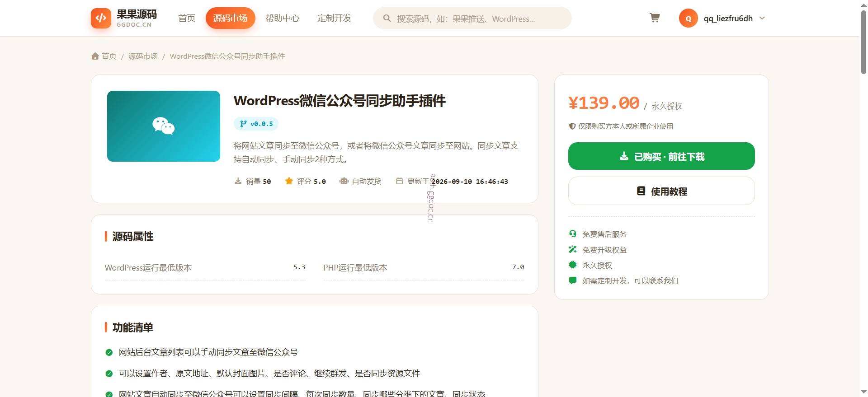The width and height of the screenshot is (868, 397).
Task: Click the orange user avatar
Action: click(689, 18)
